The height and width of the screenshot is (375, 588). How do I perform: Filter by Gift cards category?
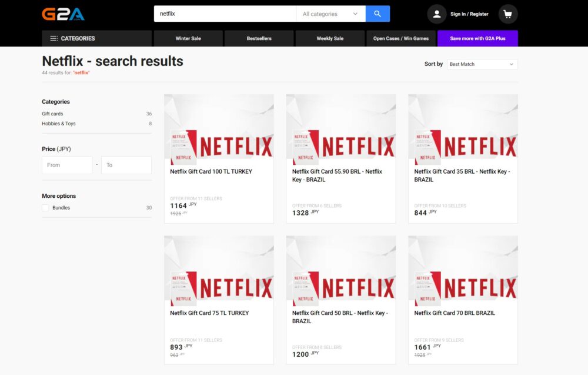coord(52,114)
